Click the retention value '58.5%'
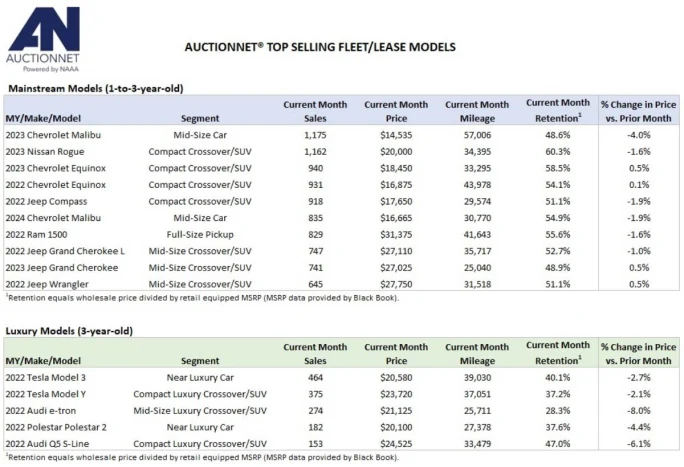 coord(557,168)
